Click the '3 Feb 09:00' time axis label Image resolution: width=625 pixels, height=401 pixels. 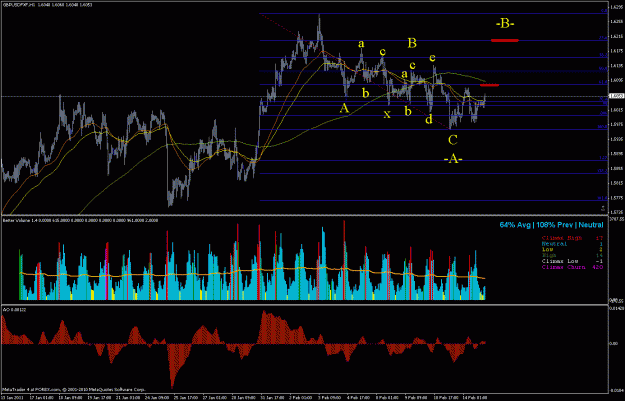click(328, 398)
